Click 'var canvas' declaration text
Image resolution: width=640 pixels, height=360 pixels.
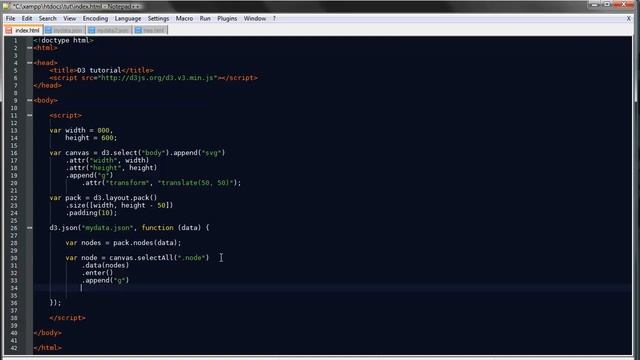click(69, 153)
